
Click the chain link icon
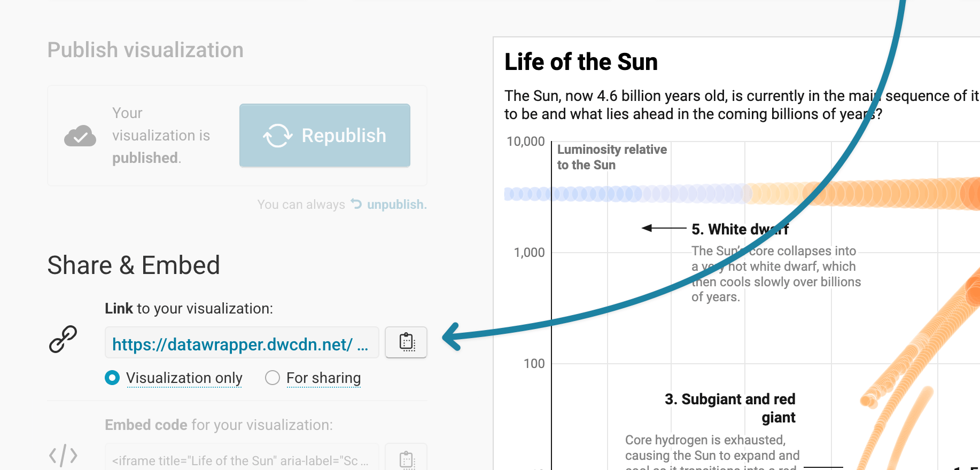pos(63,340)
